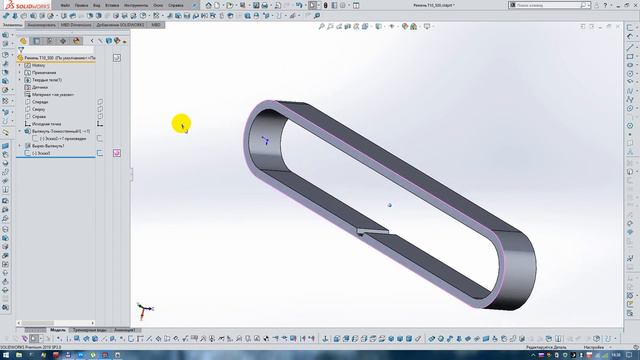The height and width of the screenshot is (360, 640).
Task: Open the Вид menu
Action: pos(96,5)
